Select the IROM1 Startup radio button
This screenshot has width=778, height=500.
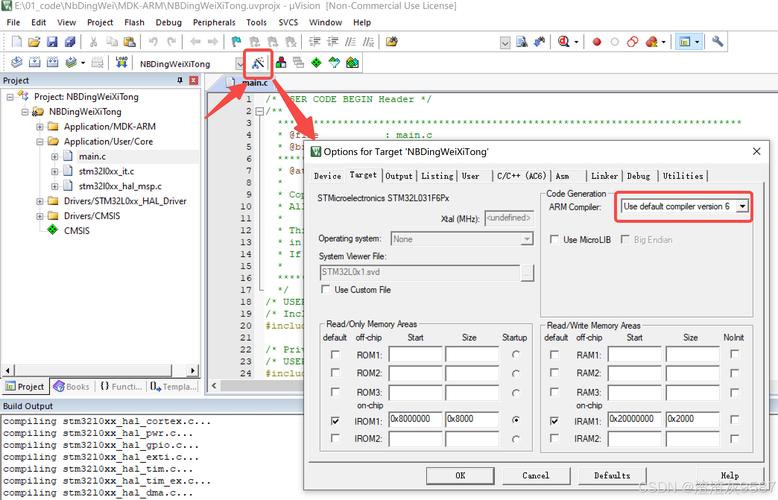[x=516, y=420]
